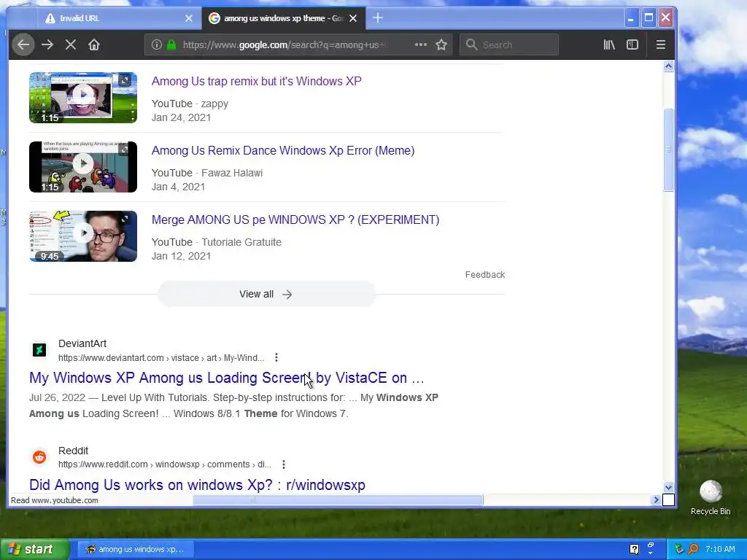Viewport: 747px width, 560px height.
Task: Open the Library icon in toolbar
Action: pos(609,44)
